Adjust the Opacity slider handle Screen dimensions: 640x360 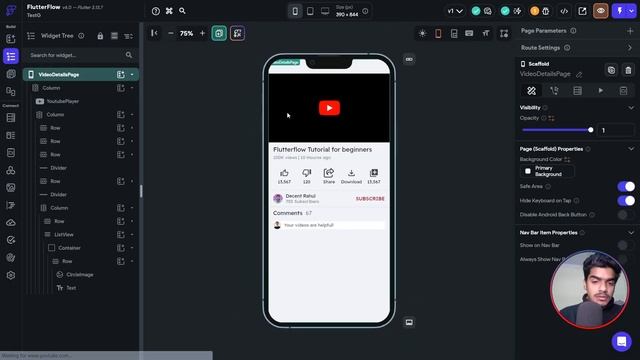(590, 130)
